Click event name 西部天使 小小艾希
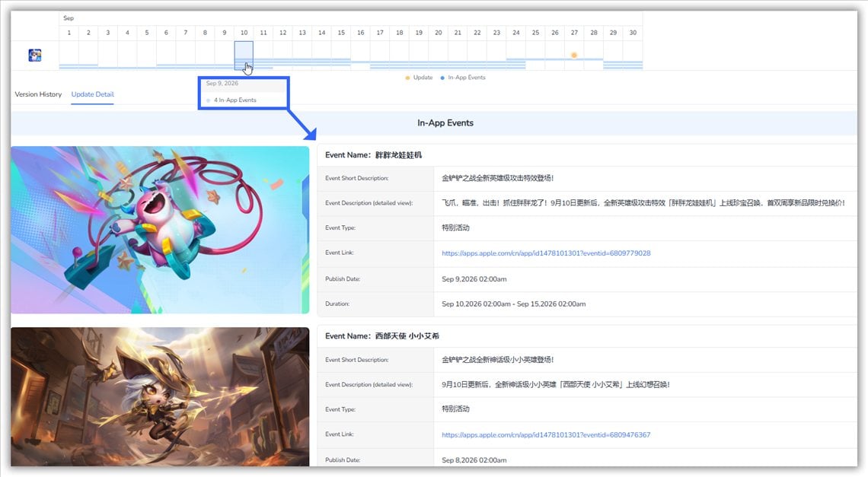The height and width of the screenshot is (477, 868). tap(407, 336)
